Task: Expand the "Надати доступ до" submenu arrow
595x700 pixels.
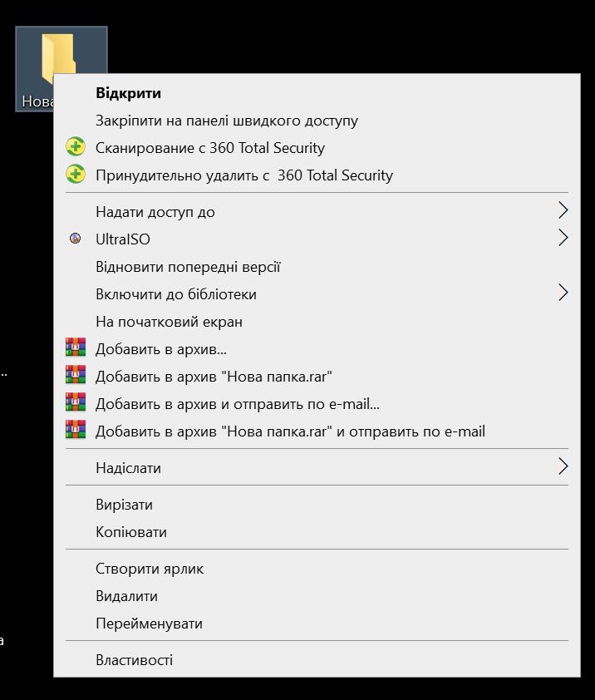Action: coord(563,210)
